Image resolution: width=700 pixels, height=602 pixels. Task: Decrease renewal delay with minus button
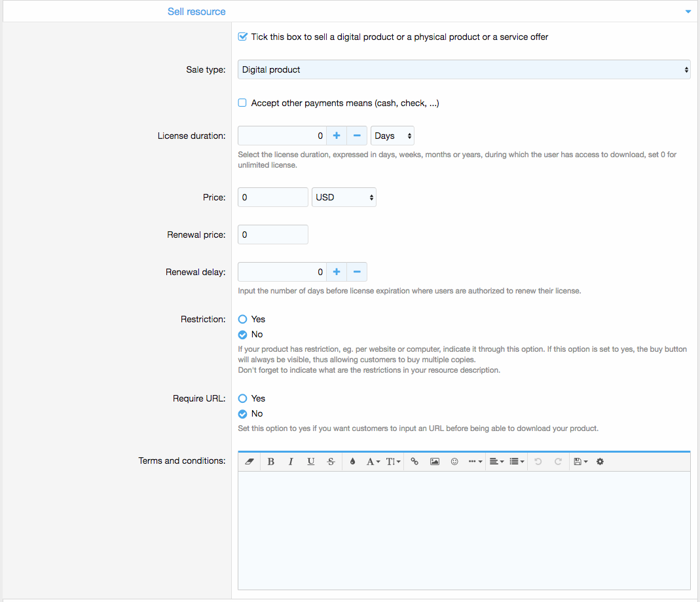[357, 272]
